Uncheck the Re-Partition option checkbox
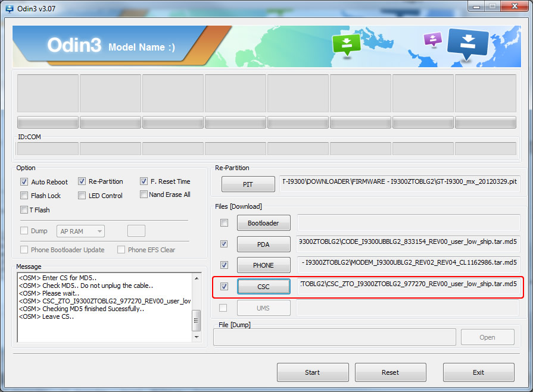Viewport: 533px width, 392px height. click(x=82, y=181)
